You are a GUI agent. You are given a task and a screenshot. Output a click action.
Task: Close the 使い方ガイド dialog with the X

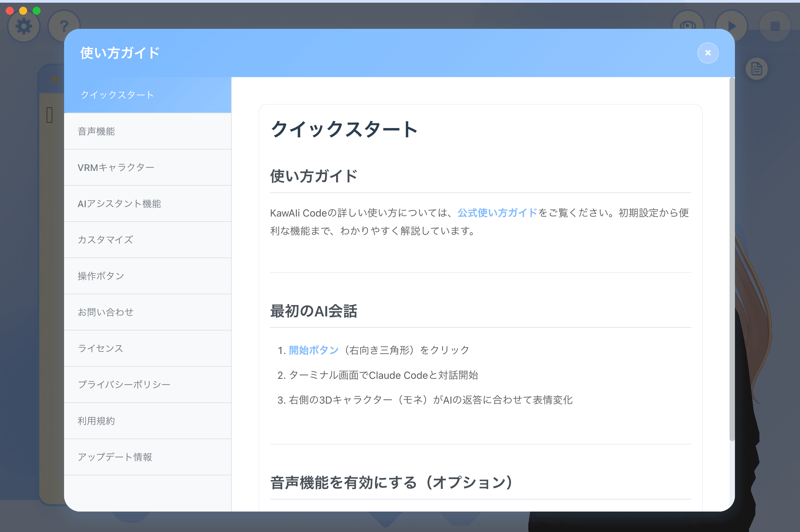(708, 53)
